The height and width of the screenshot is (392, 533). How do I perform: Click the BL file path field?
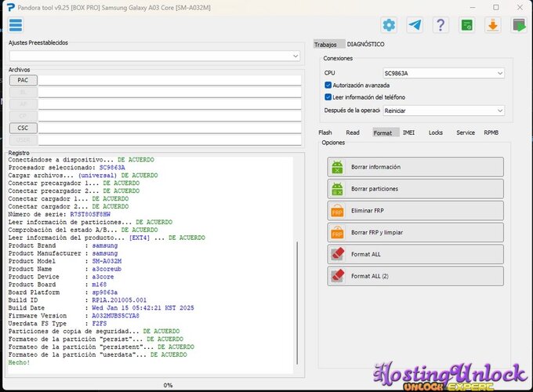pyautogui.click(x=169, y=93)
